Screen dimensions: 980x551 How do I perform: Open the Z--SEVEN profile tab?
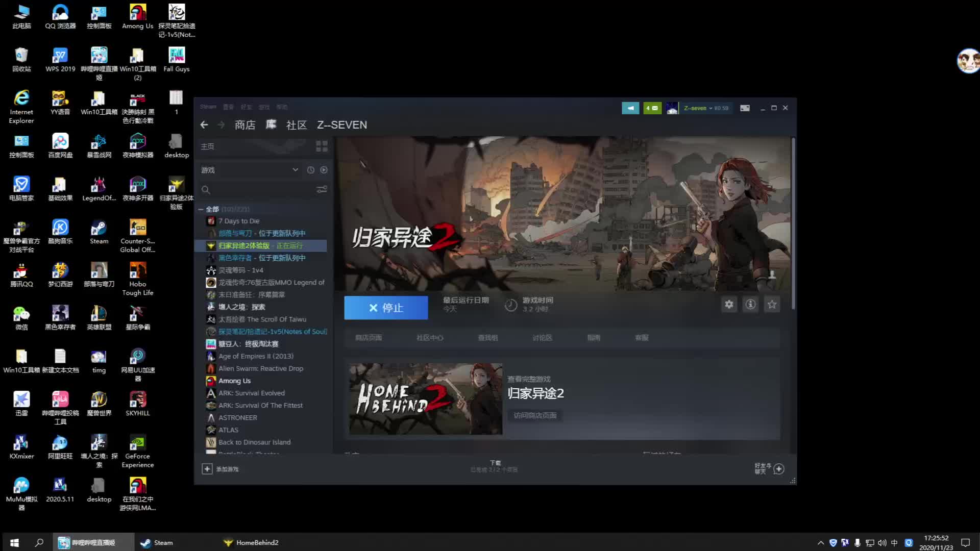[x=342, y=125]
